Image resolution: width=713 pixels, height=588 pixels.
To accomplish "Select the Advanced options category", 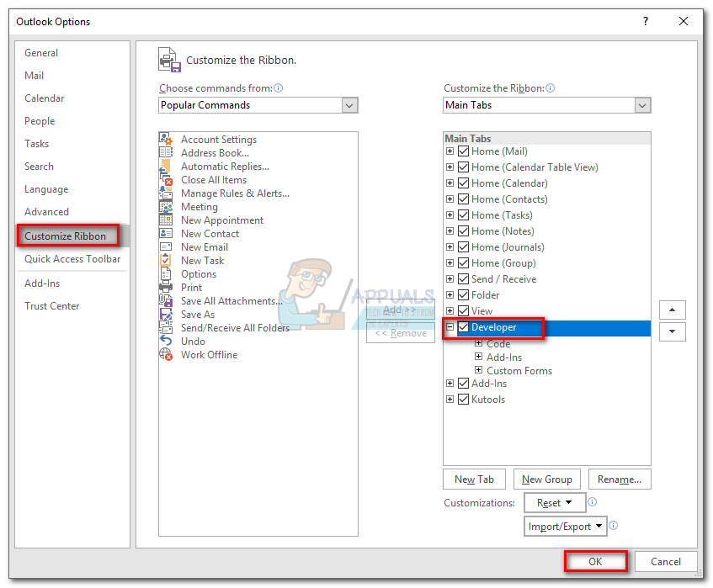I will pos(46,212).
